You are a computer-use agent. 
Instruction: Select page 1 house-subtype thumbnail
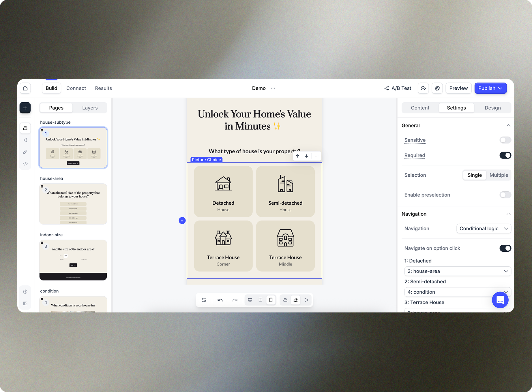(x=73, y=148)
